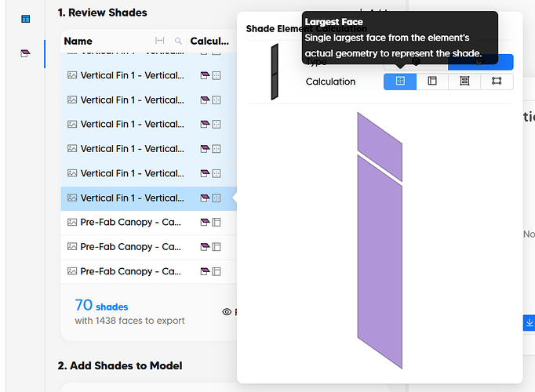
Task: Select the last Pre-Fab Canopy row
Action: [149, 271]
